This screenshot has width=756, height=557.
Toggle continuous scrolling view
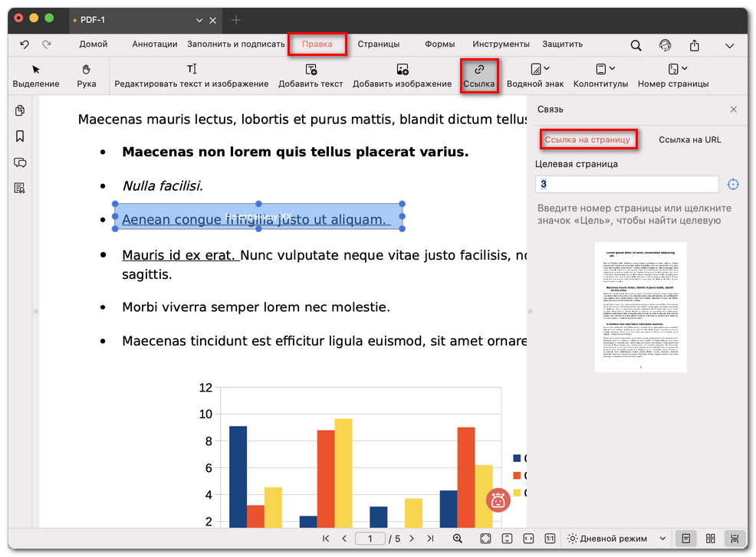[x=735, y=539]
